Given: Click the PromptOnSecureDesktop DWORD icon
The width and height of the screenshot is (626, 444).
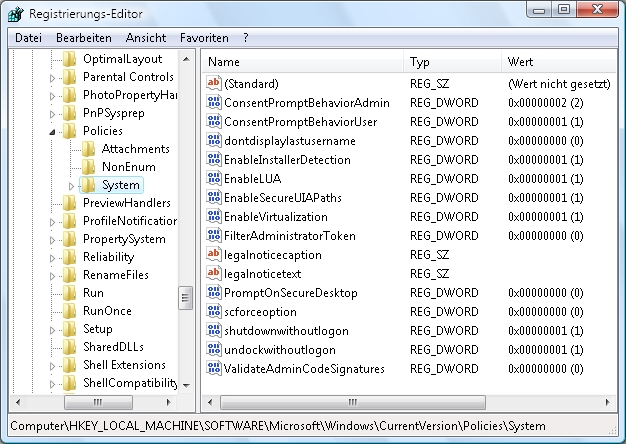Looking at the screenshot, I should point(214,293).
